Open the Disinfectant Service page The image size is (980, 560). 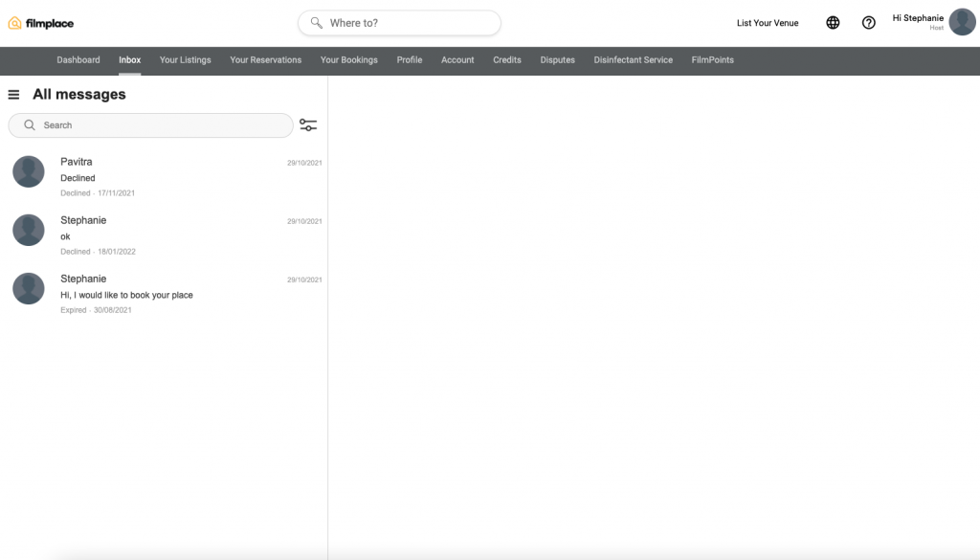633,60
